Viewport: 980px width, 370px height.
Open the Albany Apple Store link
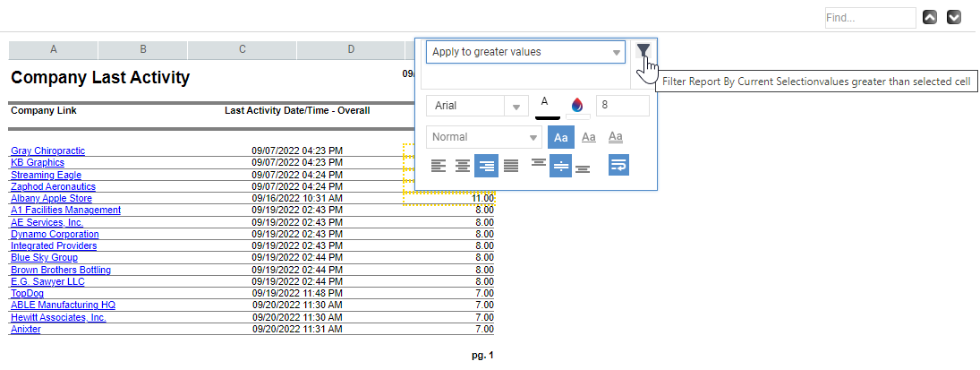pyautogui.click(x=51, y=198)
